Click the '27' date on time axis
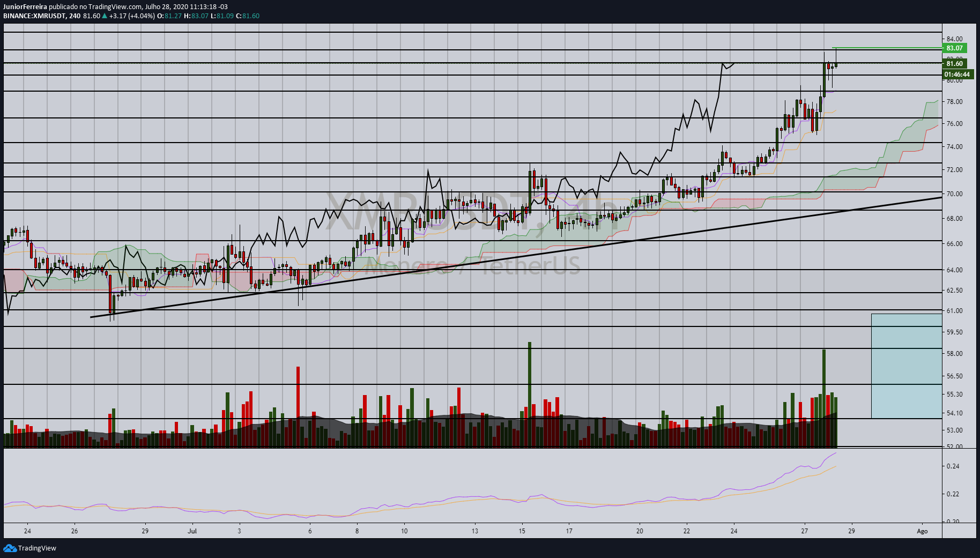Viewport: 980px width, 558px height. [x=804, y=531]
